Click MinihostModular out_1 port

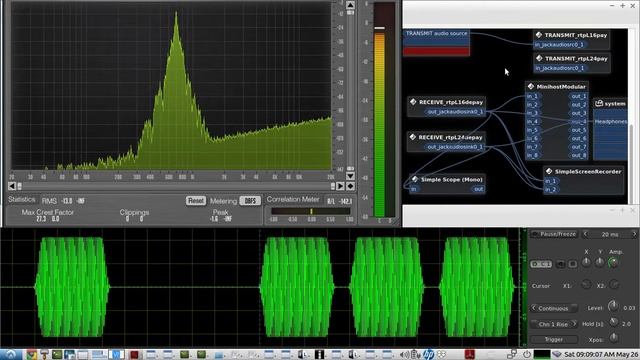(x=578, y=96)
